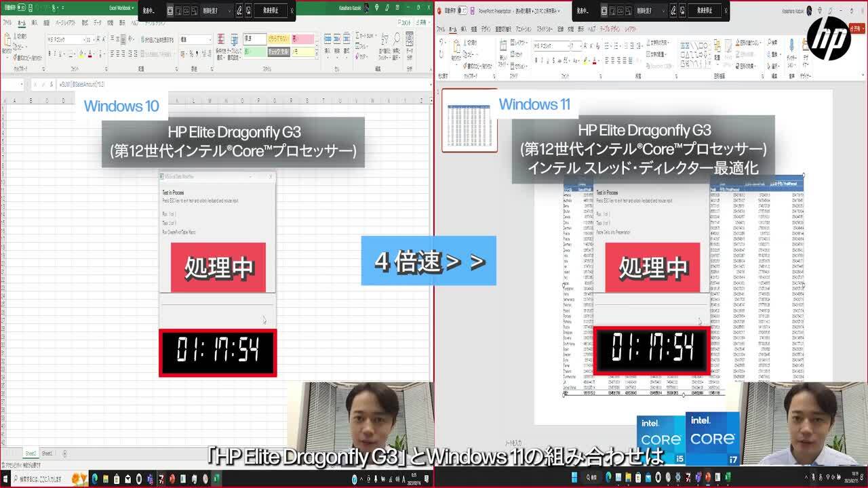This screenshot has width=868, height=488.
Task: Click the fx Insert Function icon in Excel
Action: tap(52, 83)
